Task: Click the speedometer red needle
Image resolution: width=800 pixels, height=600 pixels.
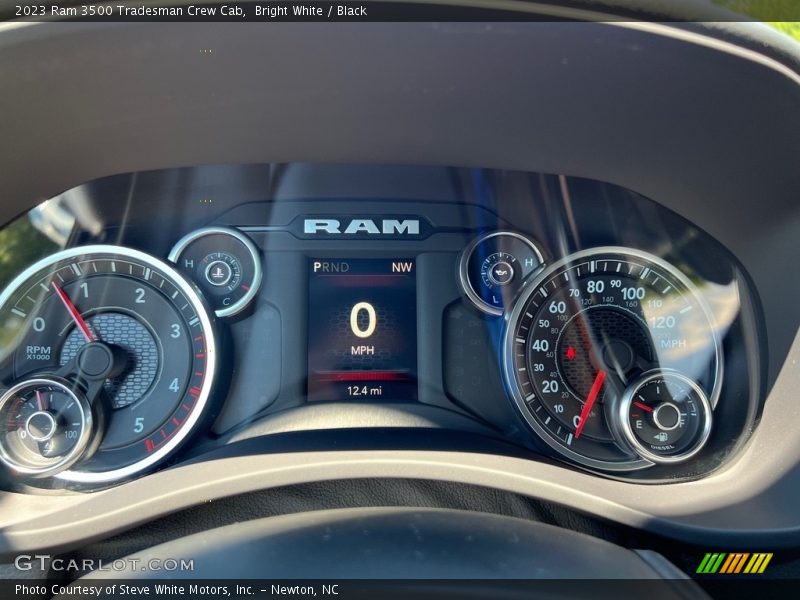Action: coord(590,404)
